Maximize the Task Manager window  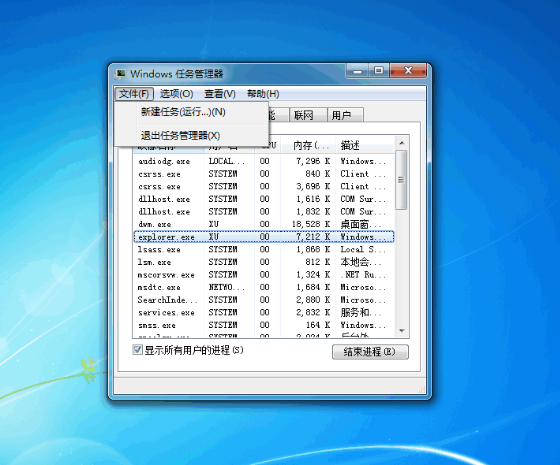[379, 71]
